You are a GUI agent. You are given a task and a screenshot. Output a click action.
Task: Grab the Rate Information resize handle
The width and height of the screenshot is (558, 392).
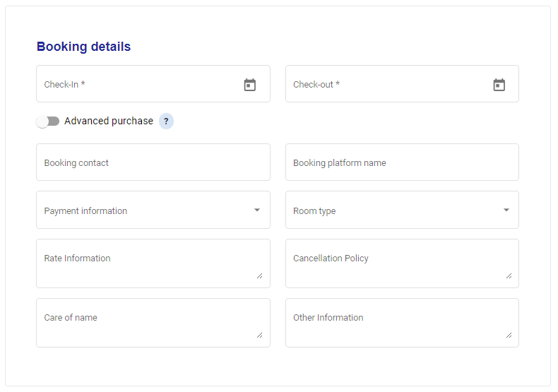260,276
